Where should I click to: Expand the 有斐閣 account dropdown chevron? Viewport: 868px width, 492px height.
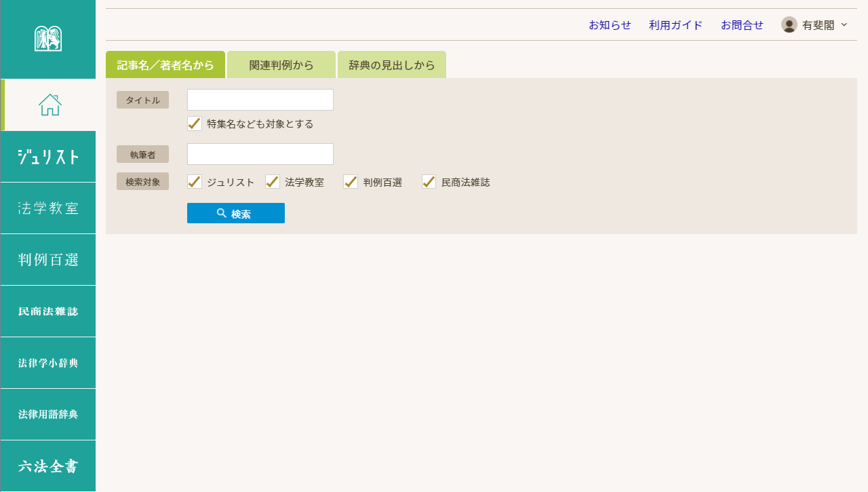point(844,24)
